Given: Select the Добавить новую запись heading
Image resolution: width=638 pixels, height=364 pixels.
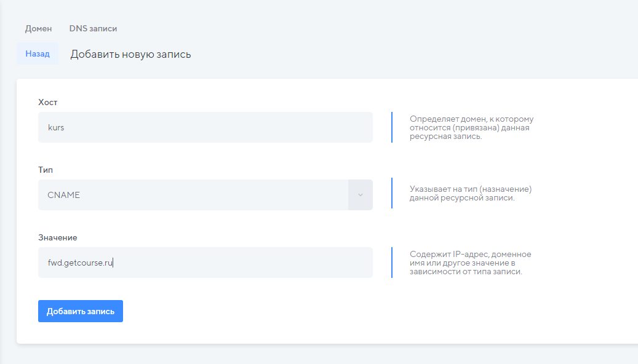Looking at the screenshot, I should [130, 54].
